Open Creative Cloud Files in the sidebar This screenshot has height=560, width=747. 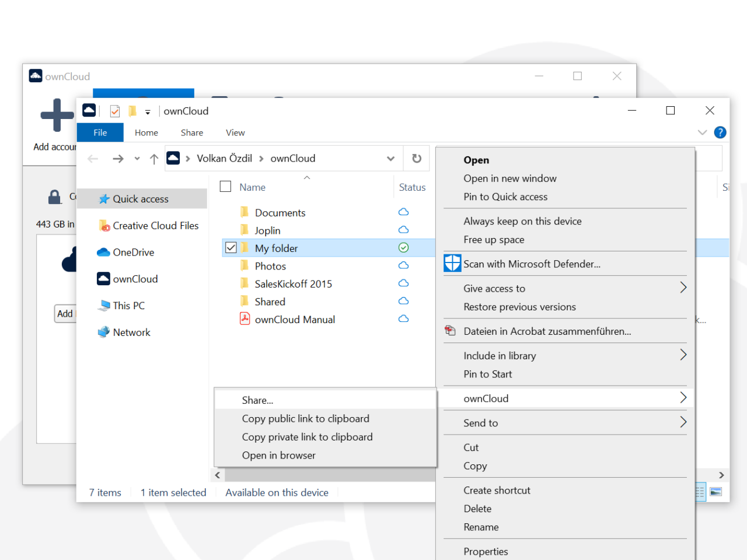pyautogui.click(x=156, y=225)
